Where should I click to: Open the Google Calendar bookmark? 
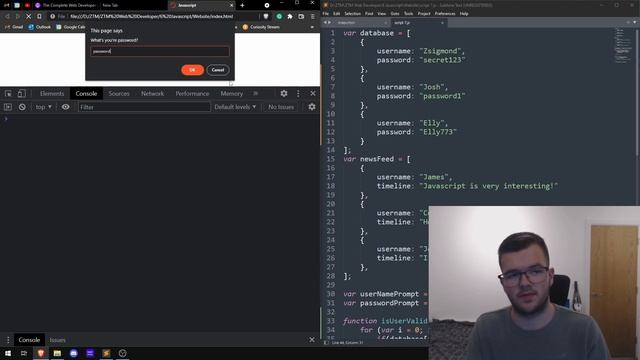click(x=70, y=27)
